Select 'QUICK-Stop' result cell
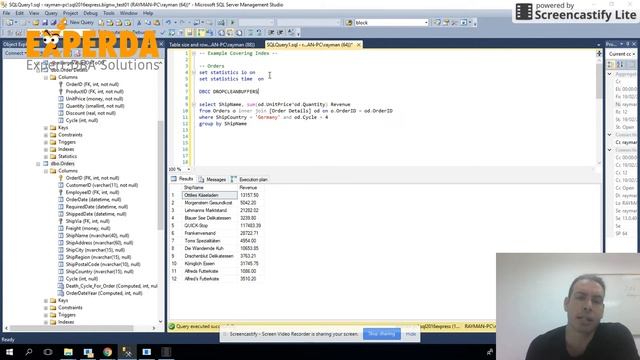The height and width of the screenshot is (360, 640). point(209,226)
